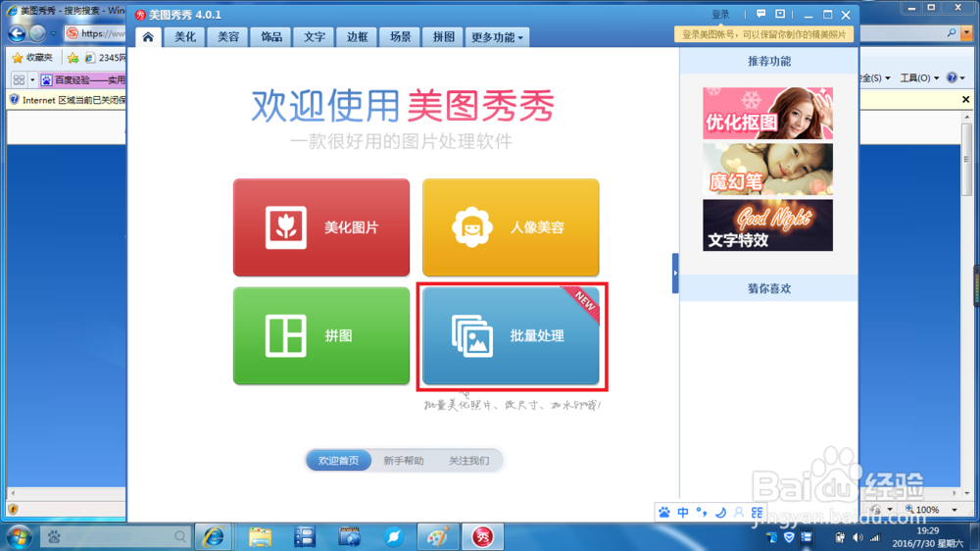This screenshot has height=551, width=980.
Task: Collapse the right sidebar with arrow handle
Action: [x=675, y=274]
